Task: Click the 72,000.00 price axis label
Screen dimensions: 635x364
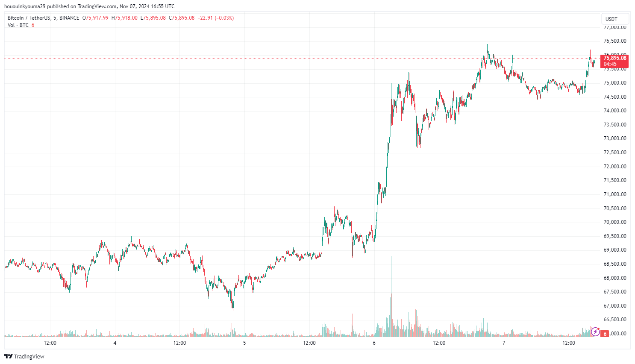Action: 615,167
